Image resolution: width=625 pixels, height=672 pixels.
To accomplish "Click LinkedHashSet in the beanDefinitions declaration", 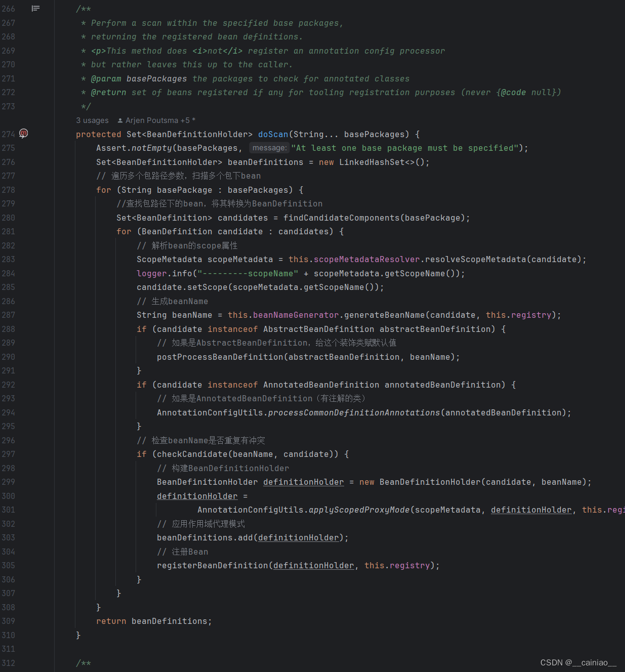I will coord(372,162).
